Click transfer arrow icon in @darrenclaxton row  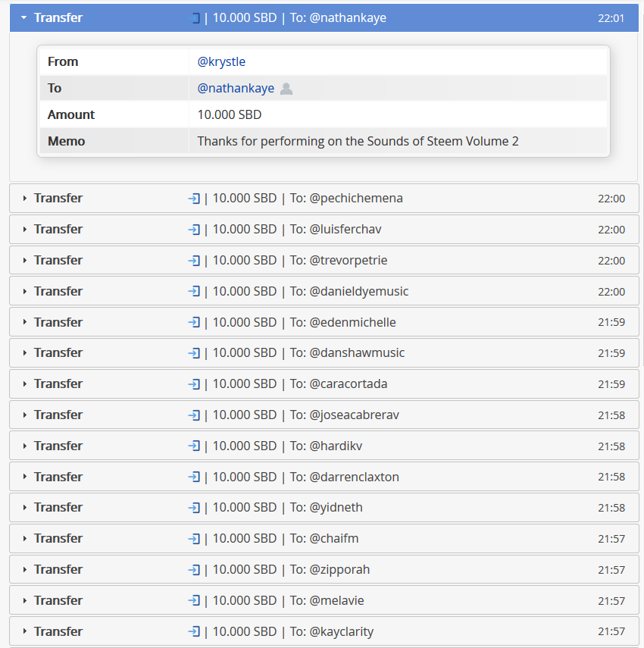tap(194, 477)
